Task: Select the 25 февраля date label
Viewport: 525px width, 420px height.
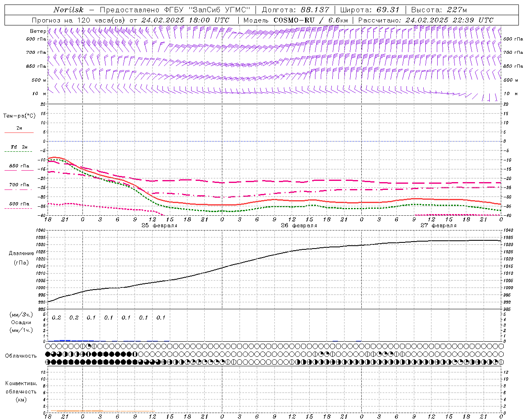Action: [x=159, y=226]
